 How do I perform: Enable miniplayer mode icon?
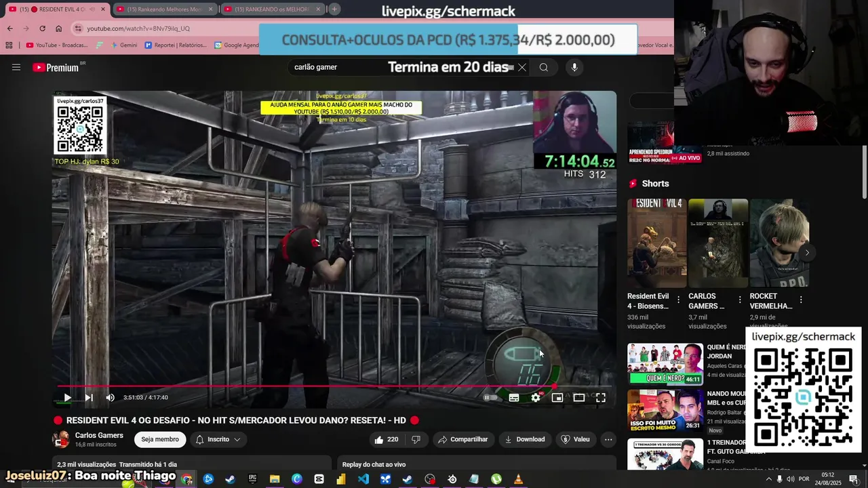(557, 398)
